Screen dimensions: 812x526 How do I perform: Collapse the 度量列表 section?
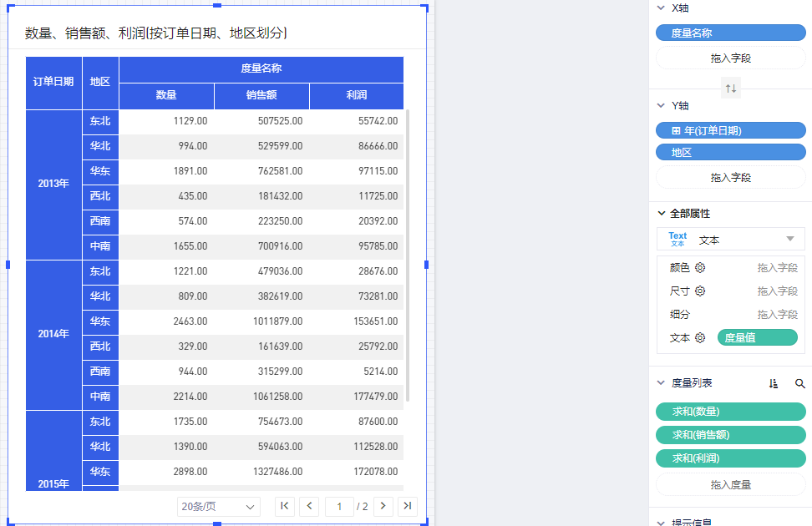(x=662, y=383)
